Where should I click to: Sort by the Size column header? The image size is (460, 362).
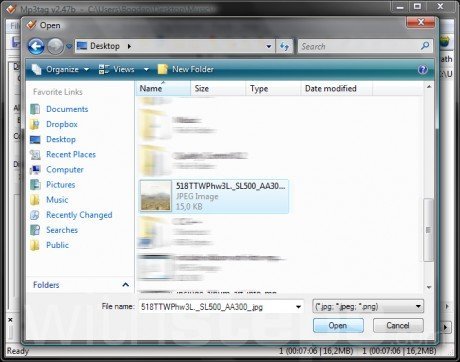click(x=218, y=89)
